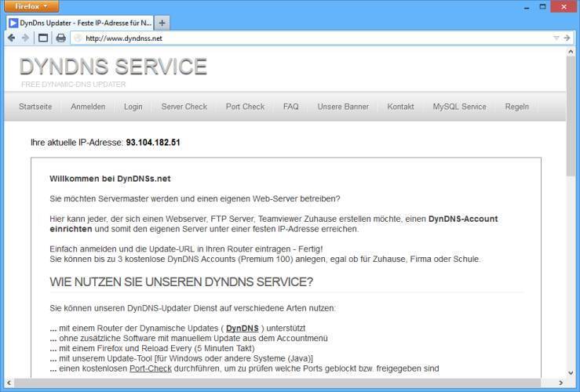Go forward with the forward arrow icon
The height and width of the screenshot is (392, 580).
click(x=25, y=38)
